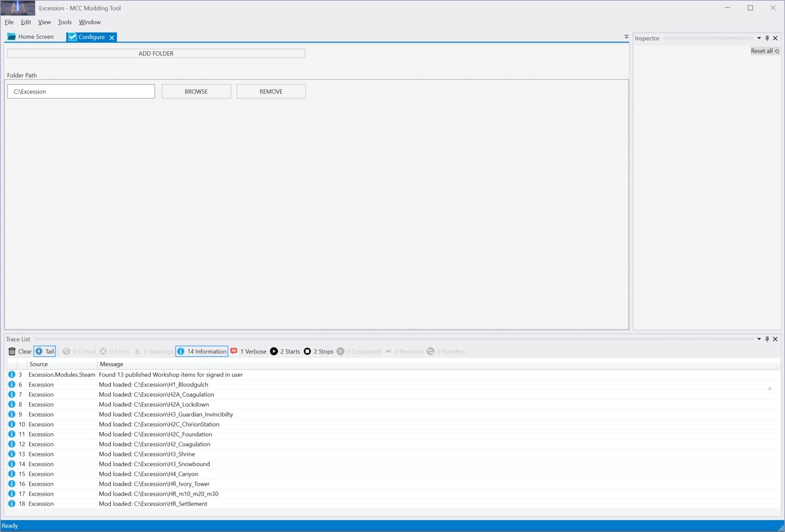The height and width of the screenshot is (532, 785).
Task: Click the info icon on trace row 18
Action: pos(11,504)
